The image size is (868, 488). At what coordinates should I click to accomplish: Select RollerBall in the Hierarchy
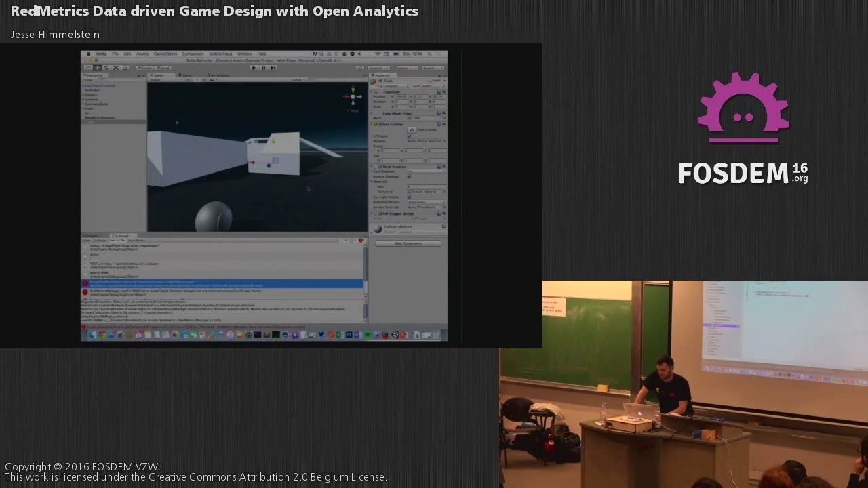click(x=93, y=90)
